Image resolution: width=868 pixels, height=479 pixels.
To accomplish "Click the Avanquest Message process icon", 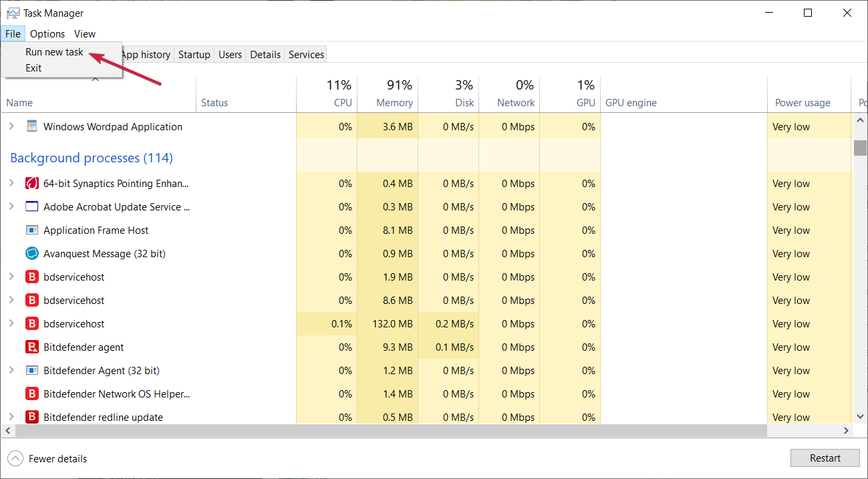I will click(x=32, y=253).
